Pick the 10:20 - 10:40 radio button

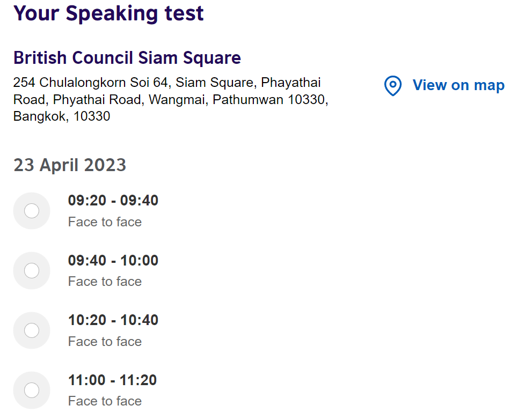point(32,330)
